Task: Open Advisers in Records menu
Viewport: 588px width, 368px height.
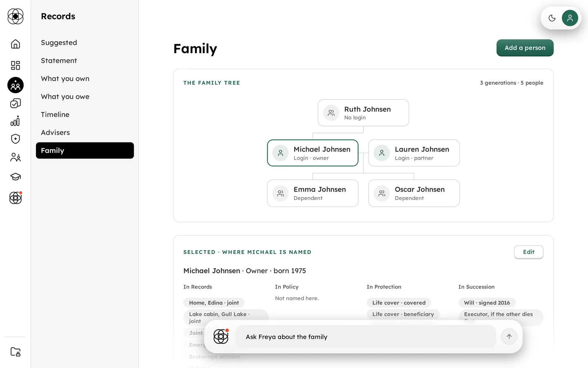Action: [x=85, y=133]
